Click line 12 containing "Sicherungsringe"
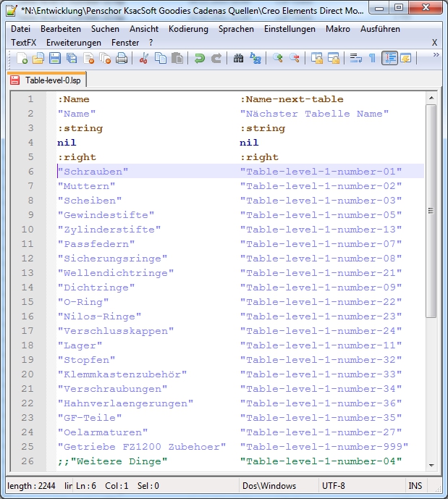Image resolution: width=448 pixels, height=499 pixels. (x=112, y=259)
